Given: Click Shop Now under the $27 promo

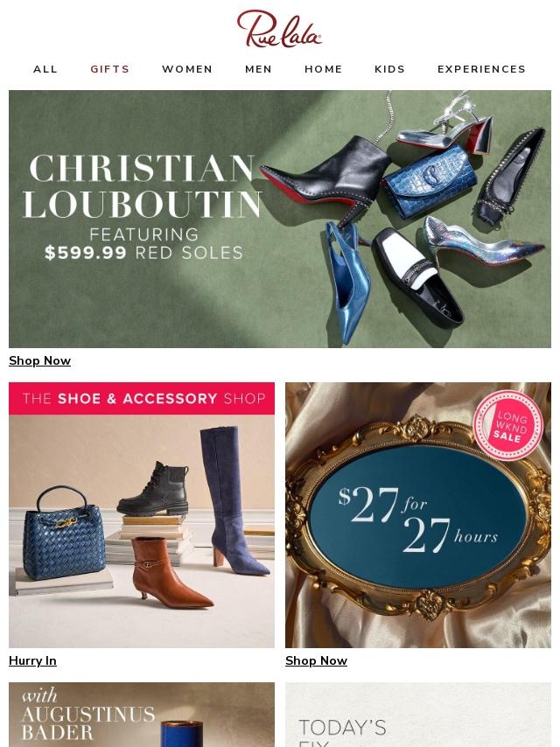Looking at the screenshot, I should pos(316,660).
